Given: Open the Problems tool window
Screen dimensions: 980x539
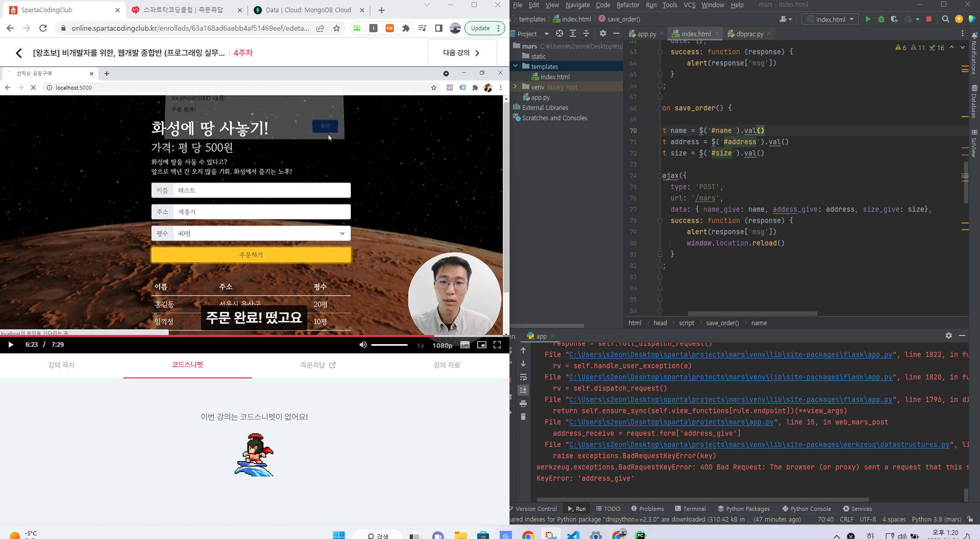Looking at the screenshot, I should tap(648, 509).
